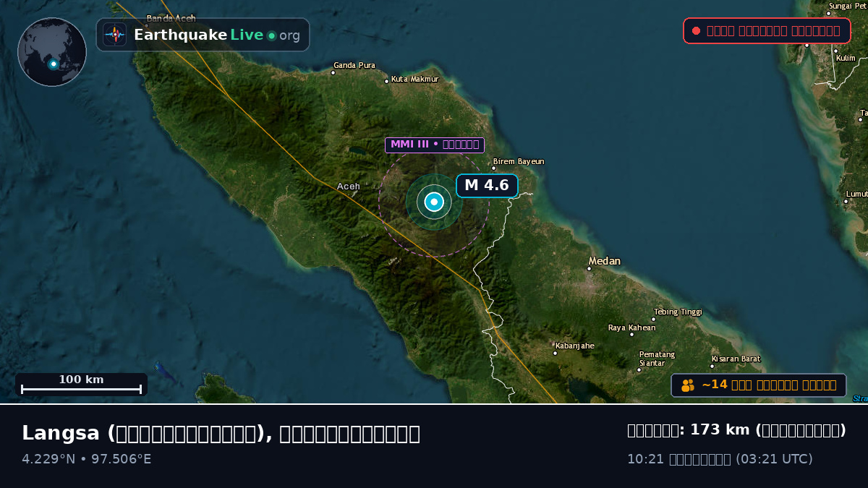Click the red live status badge
868x488 pixels.
pos(767,30)
